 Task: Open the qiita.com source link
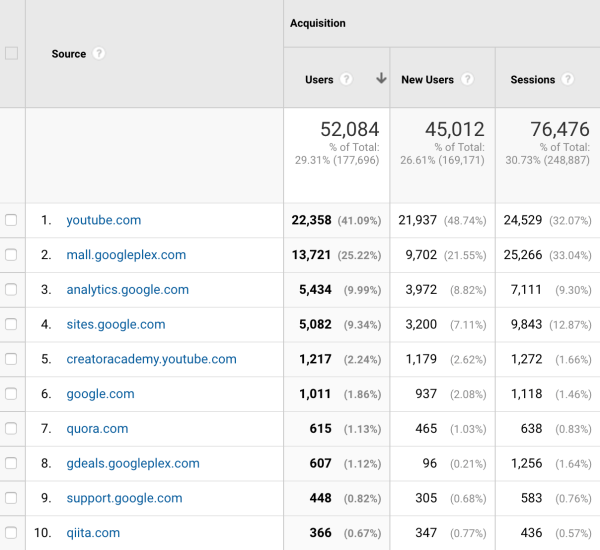93,533
